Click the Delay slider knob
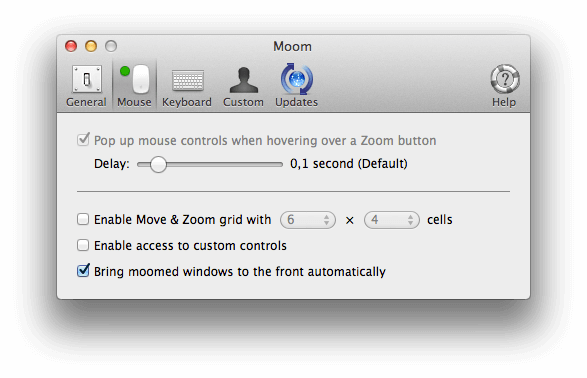Image resolution: width=587 pixels, height=378 pixels. click(158, 164)
